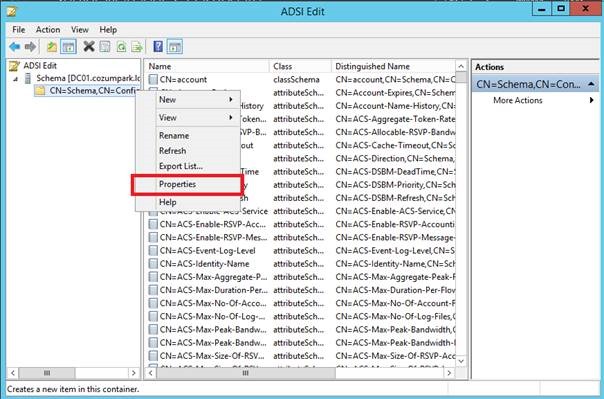
Task: Click More Actions in Actions pane
Action: 517,100
